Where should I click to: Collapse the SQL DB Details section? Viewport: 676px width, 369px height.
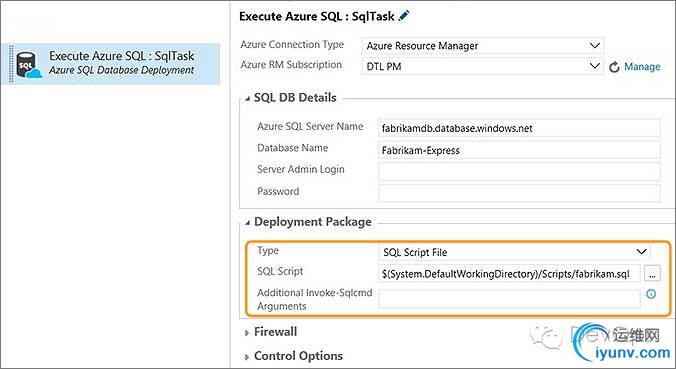pos(247,99)
